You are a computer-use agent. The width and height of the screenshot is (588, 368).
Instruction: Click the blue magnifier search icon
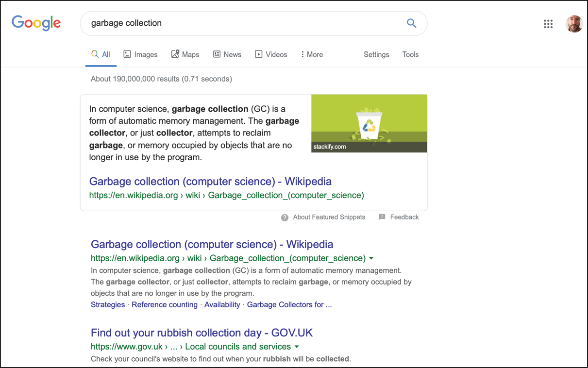coord(412,23)
